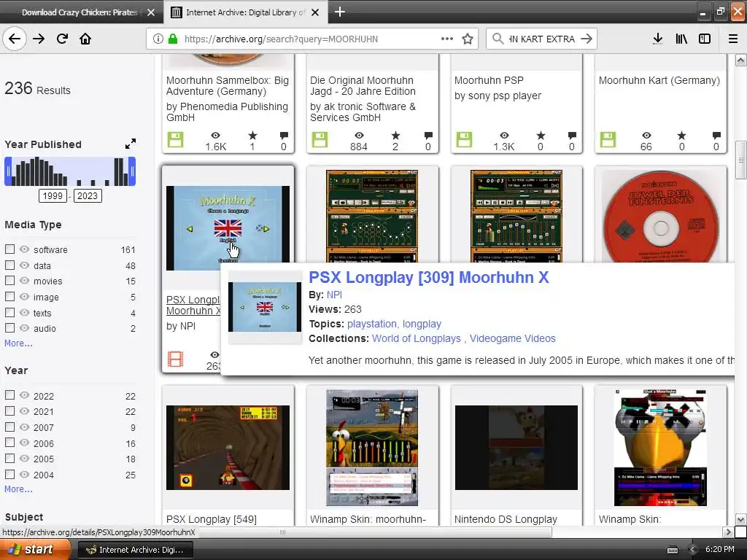
Task: Switch to Download Crazy Chicken tab
Action: pyautogui.click(x=80, y=12)
